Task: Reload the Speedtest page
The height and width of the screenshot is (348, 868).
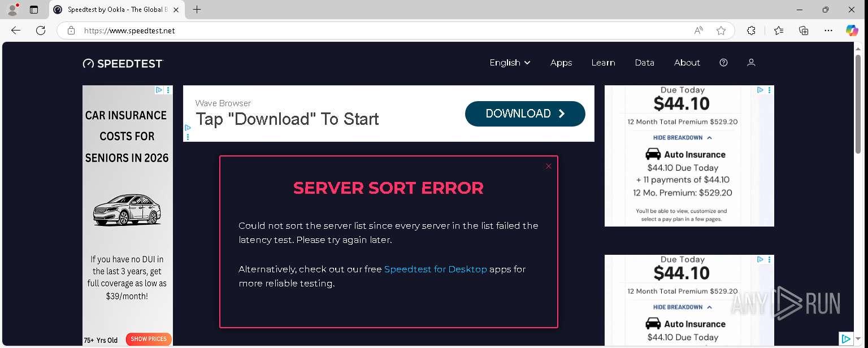Action: [x=41, y=31]
